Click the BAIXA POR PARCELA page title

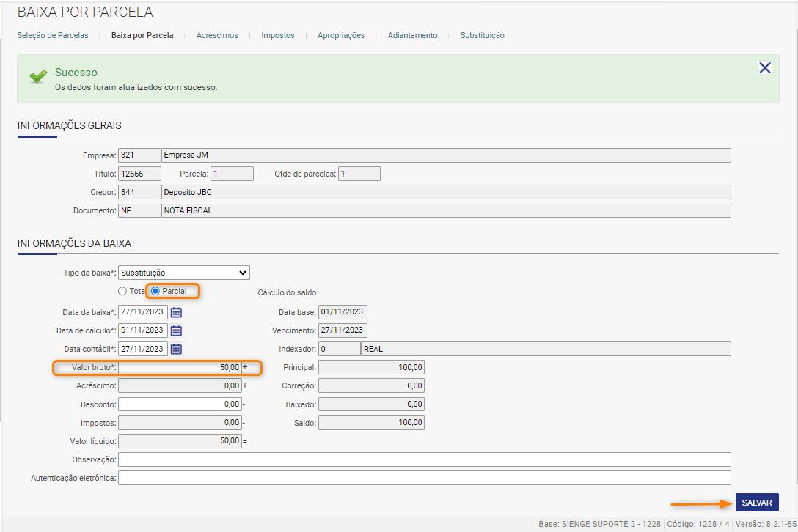tap(85, 12)
